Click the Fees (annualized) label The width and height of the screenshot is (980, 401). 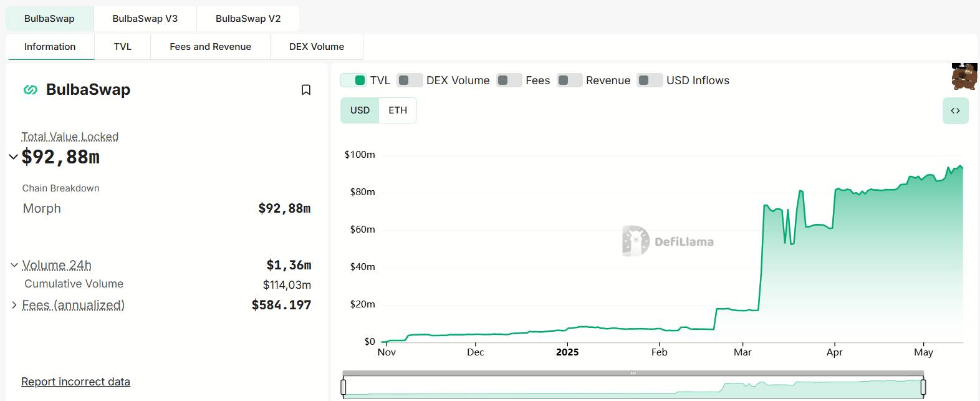tap(73, 305)
